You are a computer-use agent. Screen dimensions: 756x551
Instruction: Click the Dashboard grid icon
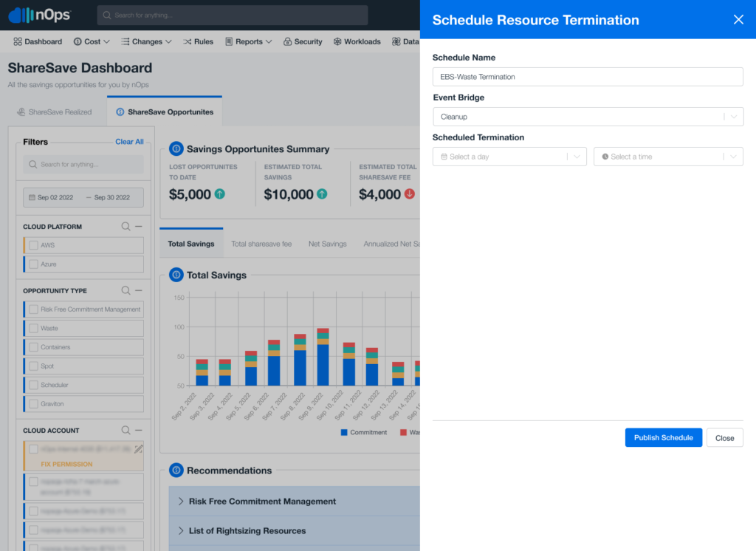coord(18,41)
